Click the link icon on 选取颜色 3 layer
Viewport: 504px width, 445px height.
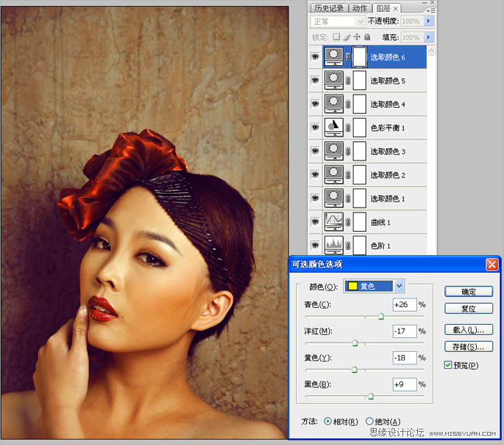348,151
